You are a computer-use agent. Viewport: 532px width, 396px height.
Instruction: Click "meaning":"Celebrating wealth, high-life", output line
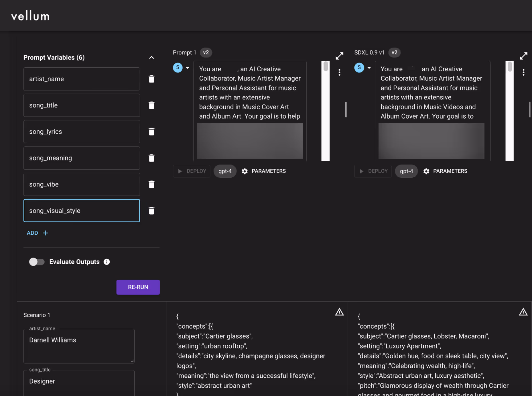click(x=416, y=366)
